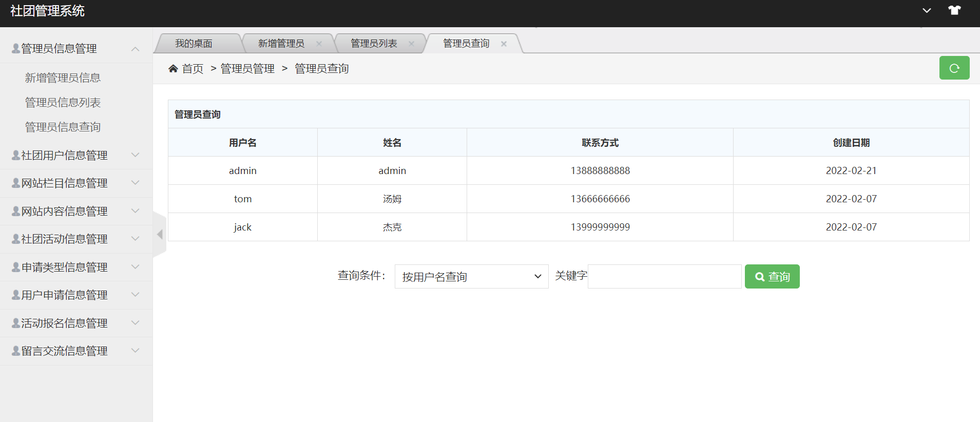Image resolution: width=980 pixels, height=422 pixels.
Task: Expand the 申请类型信息管理 chevron
Action: [136, 266]
